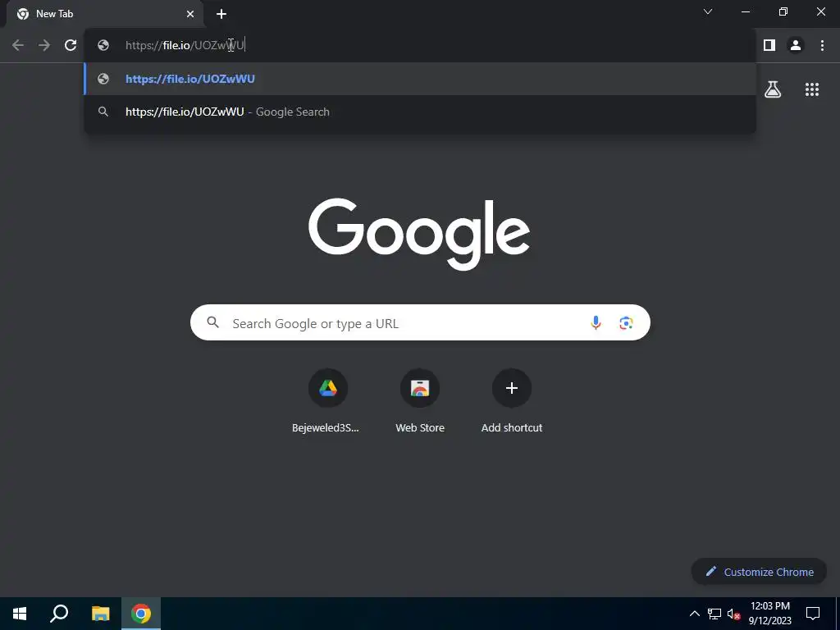Open the Chrome profile avatar
The width and height of the screenshot is (840, 630).
[796, 45]
